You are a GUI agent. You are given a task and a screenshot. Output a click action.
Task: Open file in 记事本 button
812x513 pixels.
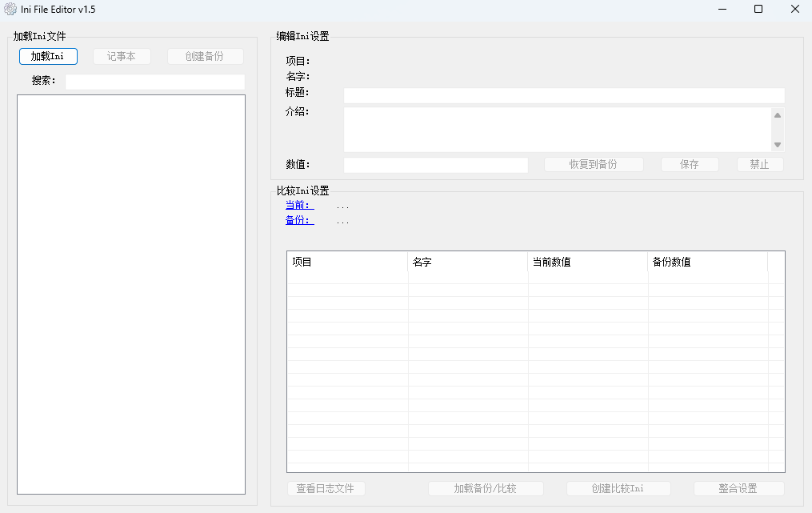click(x=122, y=57)
